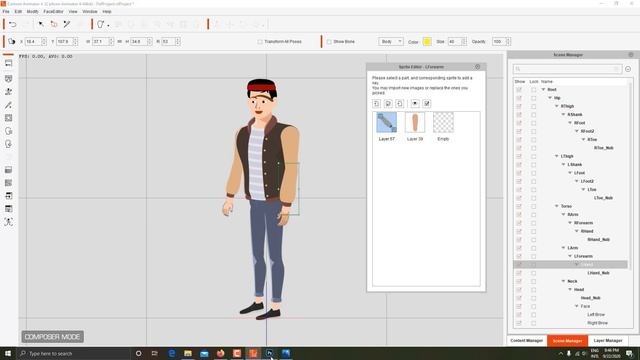Click the first icon in left sidebar
Screen dimensions: 640x360
pos(9,64)
